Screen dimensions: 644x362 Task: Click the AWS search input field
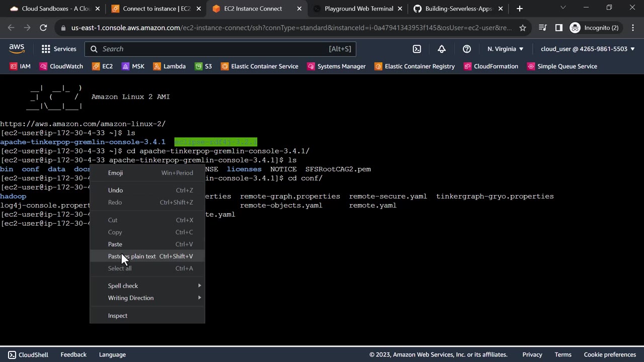(211, 49)
